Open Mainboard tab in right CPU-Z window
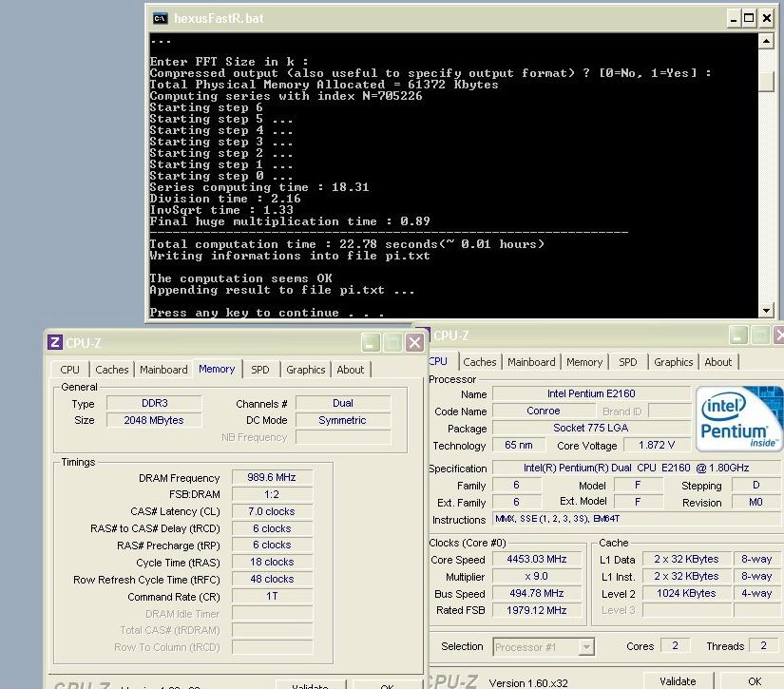 (x=531, y=362)
